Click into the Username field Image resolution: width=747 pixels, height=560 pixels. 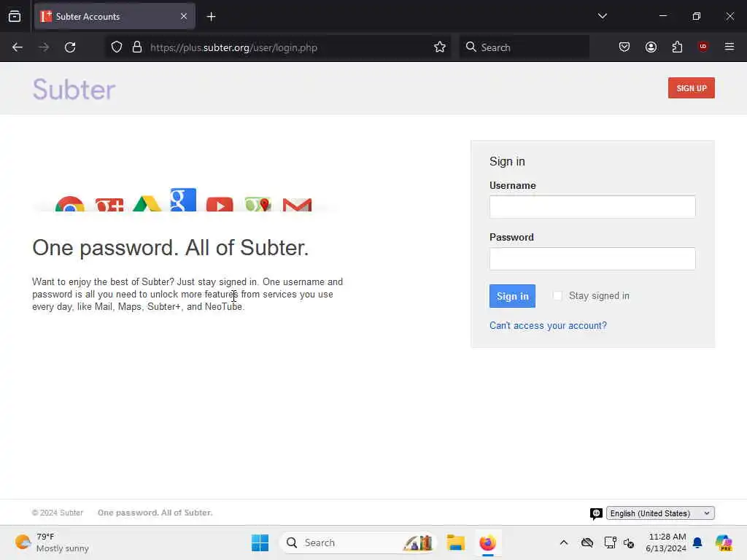pos(592,206)
